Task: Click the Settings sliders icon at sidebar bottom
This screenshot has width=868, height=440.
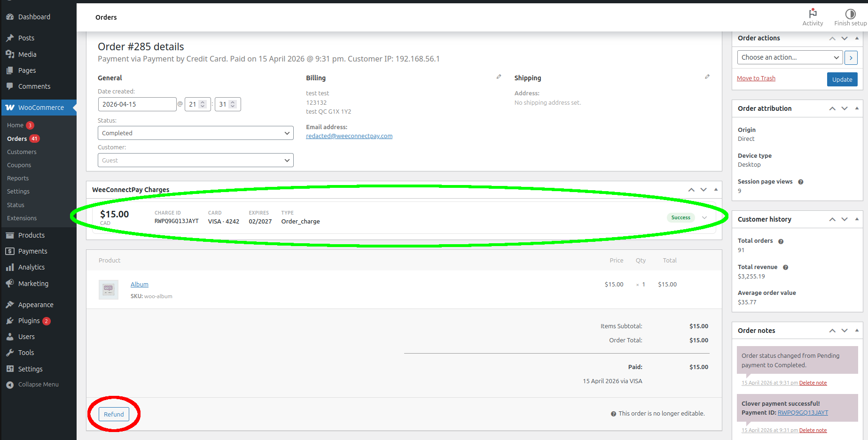Action: click(10, 369)
